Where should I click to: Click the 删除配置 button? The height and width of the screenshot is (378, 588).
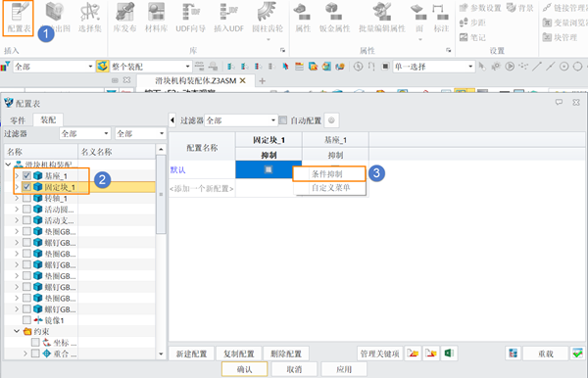(x=286, y=354)
